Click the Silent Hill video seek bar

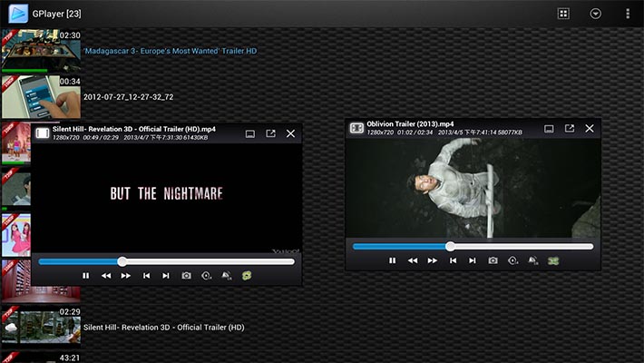pyautogui.click(x=166, y=261)
